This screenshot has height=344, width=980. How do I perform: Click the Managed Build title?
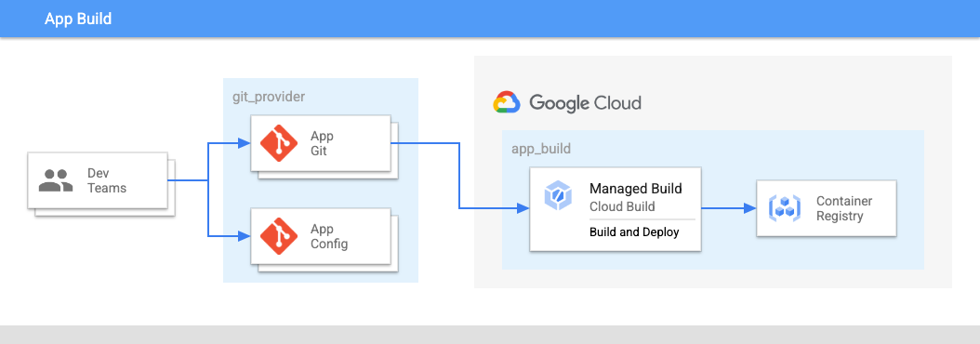point(636,188)
